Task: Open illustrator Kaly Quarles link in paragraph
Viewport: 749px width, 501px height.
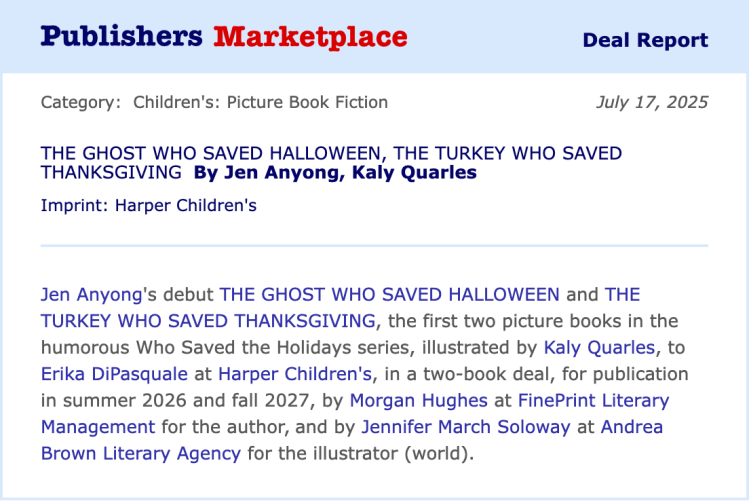Action: 599,348
